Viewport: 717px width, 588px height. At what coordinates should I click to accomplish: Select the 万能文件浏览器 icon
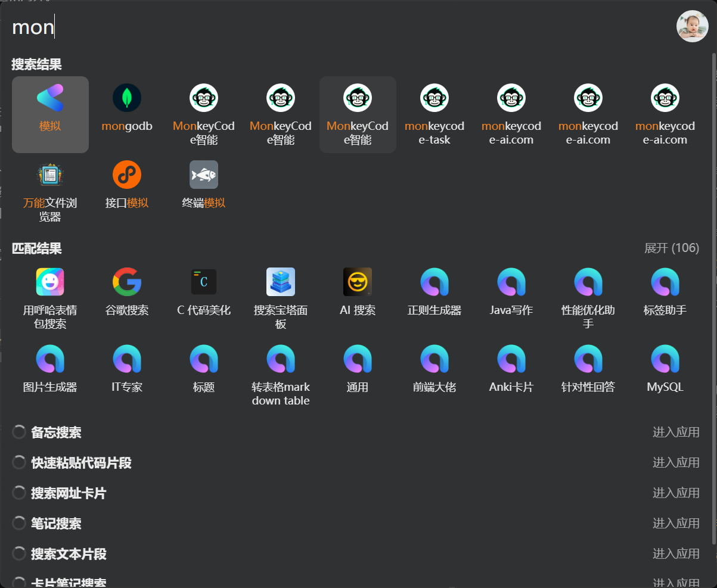[50, 175]
